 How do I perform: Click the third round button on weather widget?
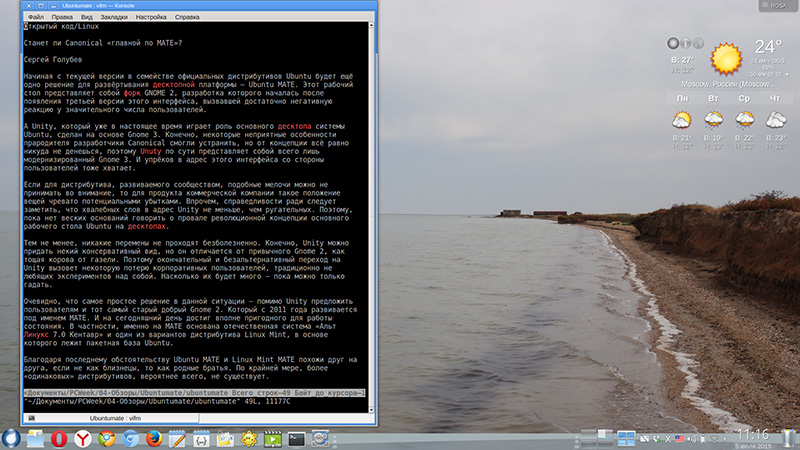click(698, 43)
